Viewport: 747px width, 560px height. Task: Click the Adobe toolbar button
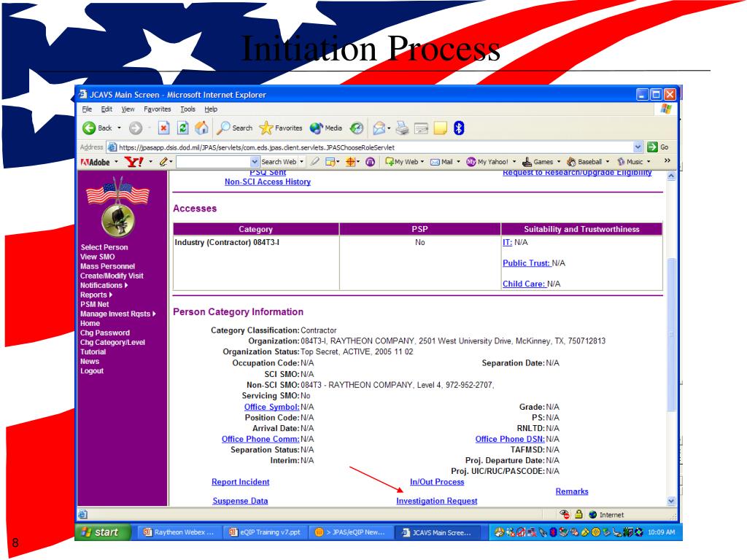point(96,162)
